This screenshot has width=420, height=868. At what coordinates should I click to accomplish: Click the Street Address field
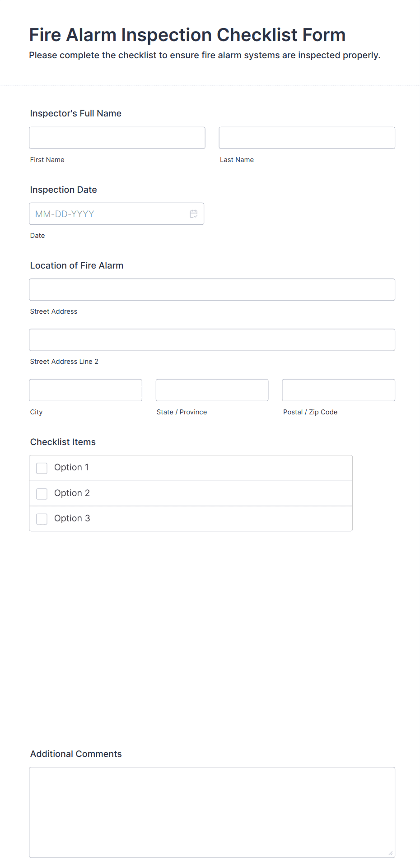coord(212,289)
